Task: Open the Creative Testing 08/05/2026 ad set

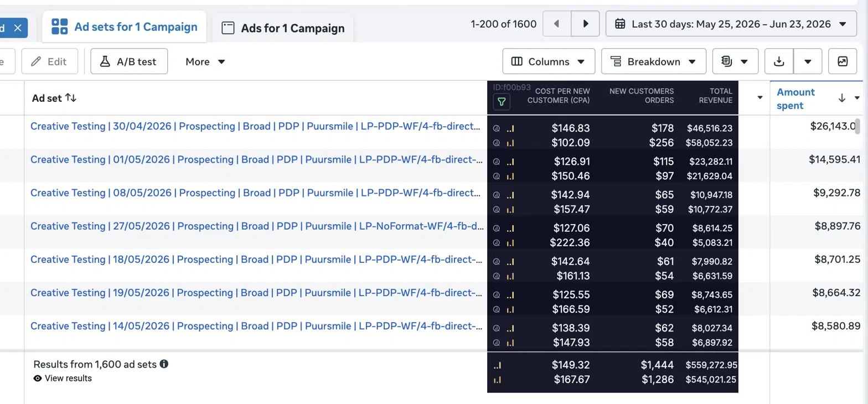Action: pyautogui.click(x=255, y=193)
